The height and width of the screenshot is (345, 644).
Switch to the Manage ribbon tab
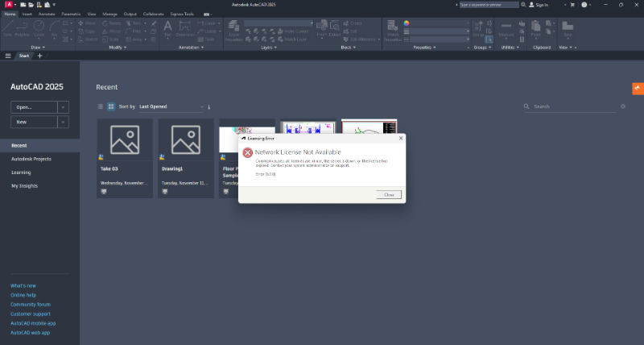click(109, 14)
